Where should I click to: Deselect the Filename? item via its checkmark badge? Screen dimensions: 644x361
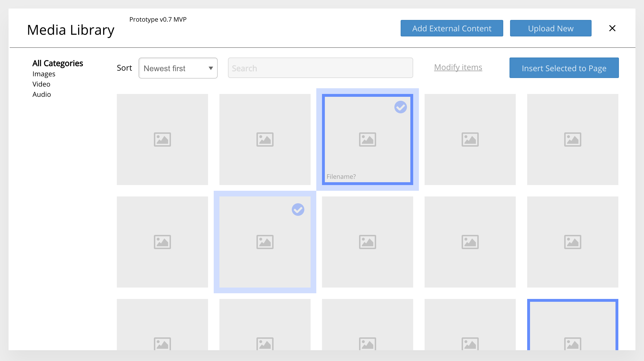[x=400, y=107]
